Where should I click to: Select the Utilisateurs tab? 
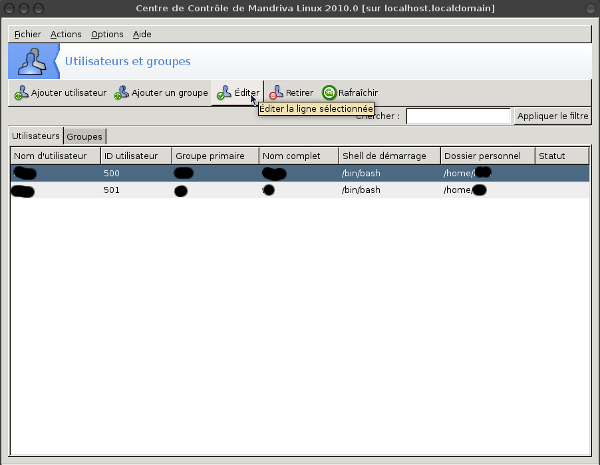click(36, 135)
